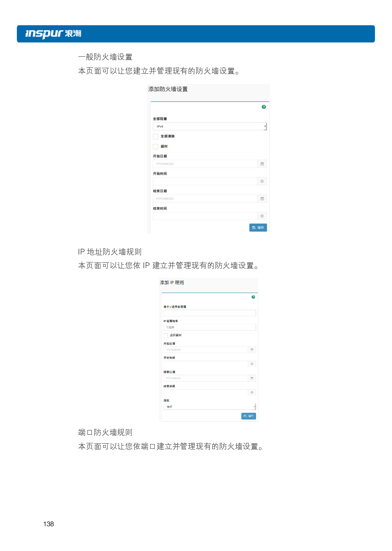Click help icon in firewall settings form
Viewport: 392px width, 551px height.
(264, 107)
